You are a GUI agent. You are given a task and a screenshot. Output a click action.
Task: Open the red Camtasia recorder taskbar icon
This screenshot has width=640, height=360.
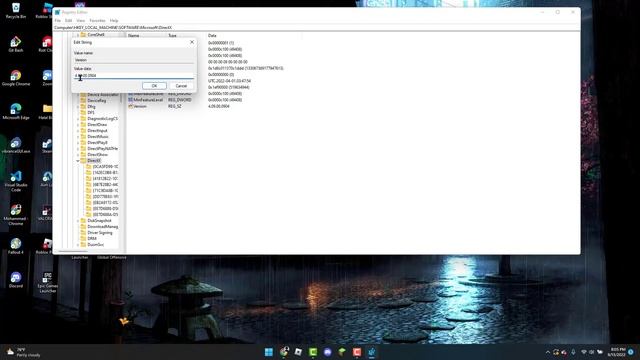pos(357,352)
